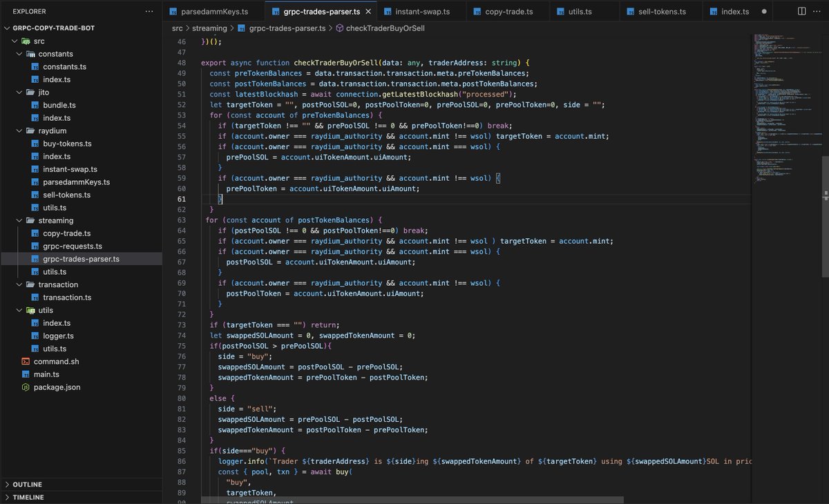The width and height of the screenshot is (829, 504).
Task: Split the editor to the right
Action: coord(801,12)
